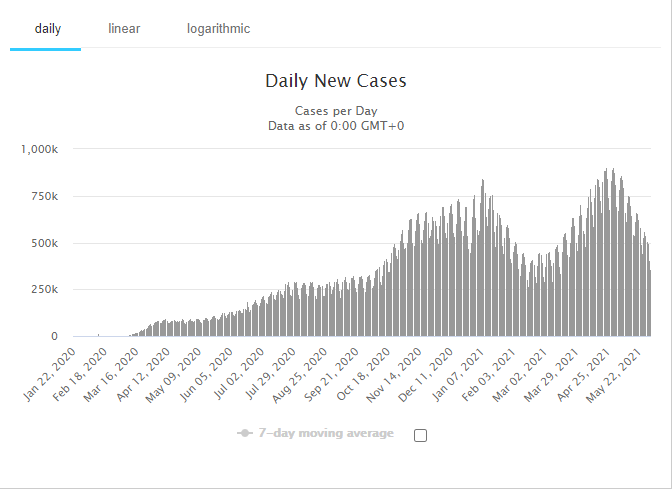
Task: Click the 250k y-axis label
Action: tap(44, 290)
